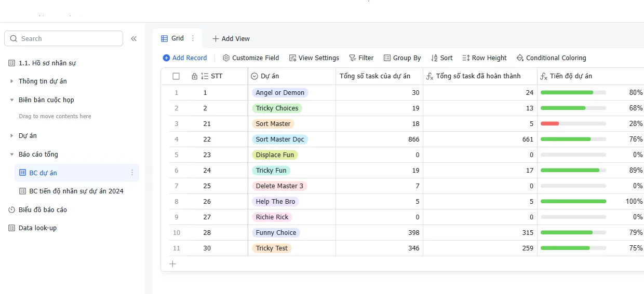Open 1.1. Hồ sơ nhân sự page
Viewport: 644px width, 294px height.
click(x=47, y=63)
